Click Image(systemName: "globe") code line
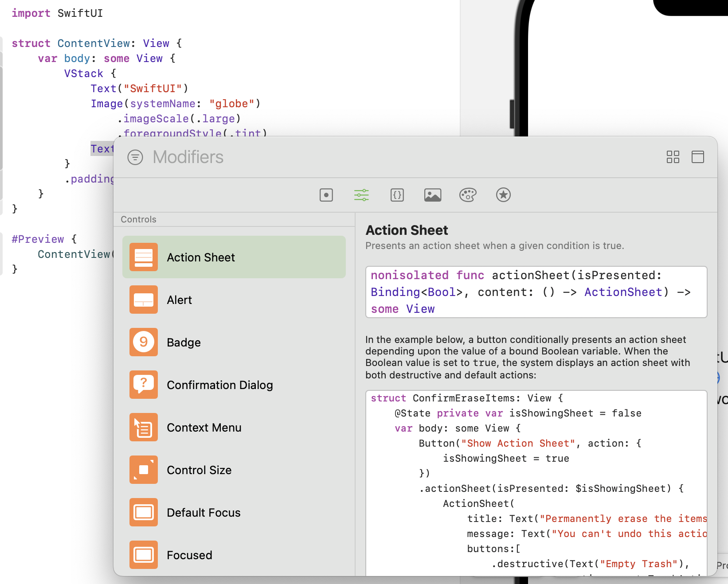The width and height of the screenshot is (728, 584). pos(176,104)
